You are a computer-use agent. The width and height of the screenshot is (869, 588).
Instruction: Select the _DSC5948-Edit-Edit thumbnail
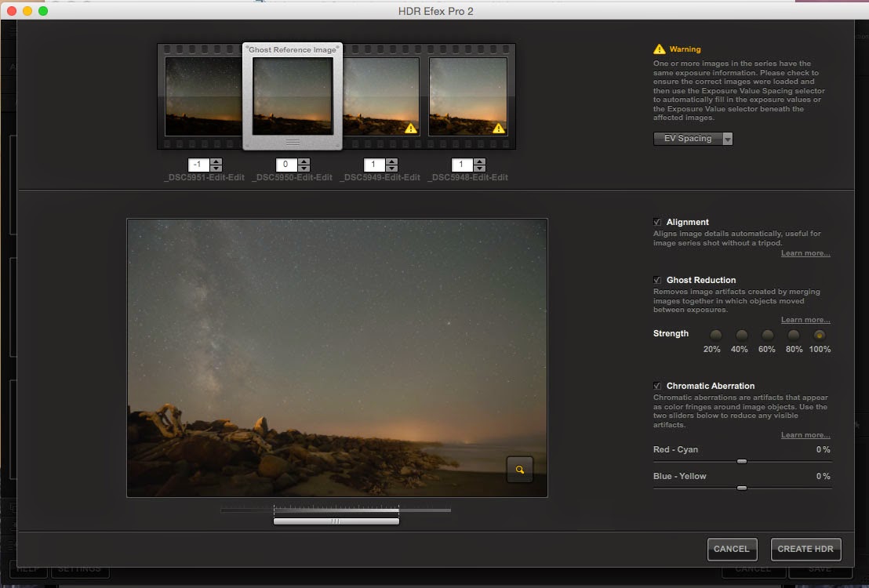(468, 96)
